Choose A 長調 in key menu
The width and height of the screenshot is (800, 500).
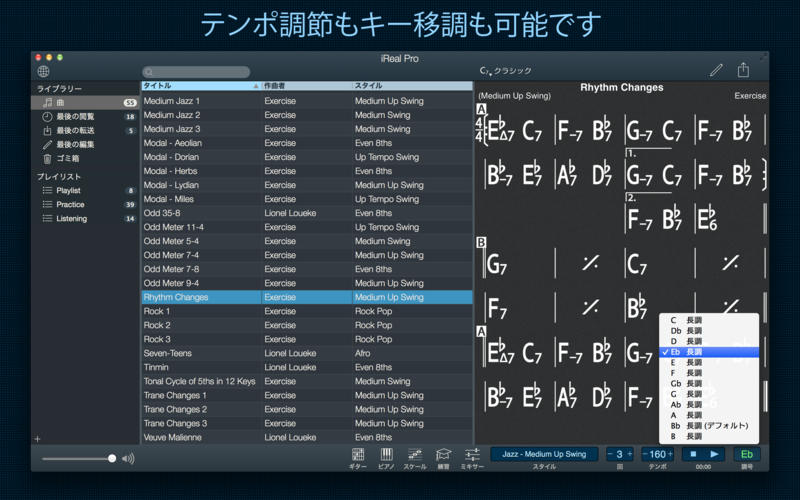[709, 415]
